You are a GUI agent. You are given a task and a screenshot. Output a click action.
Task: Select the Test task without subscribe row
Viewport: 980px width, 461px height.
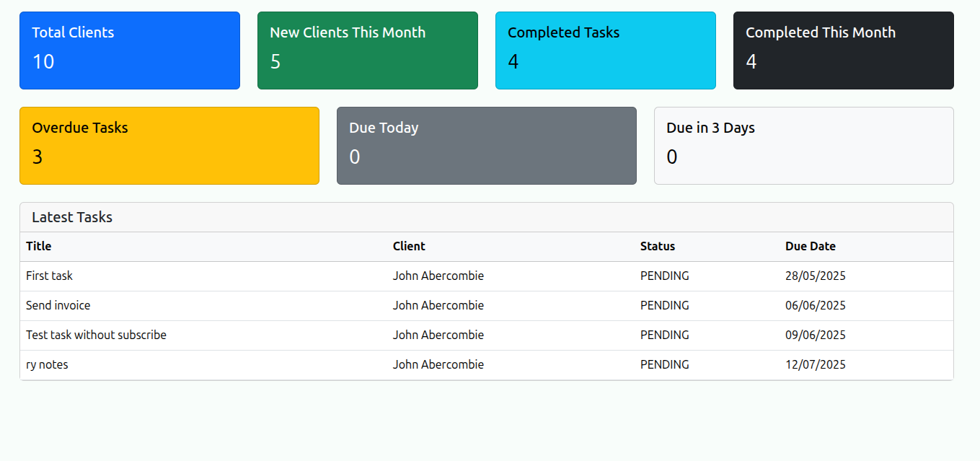point(96,335)
